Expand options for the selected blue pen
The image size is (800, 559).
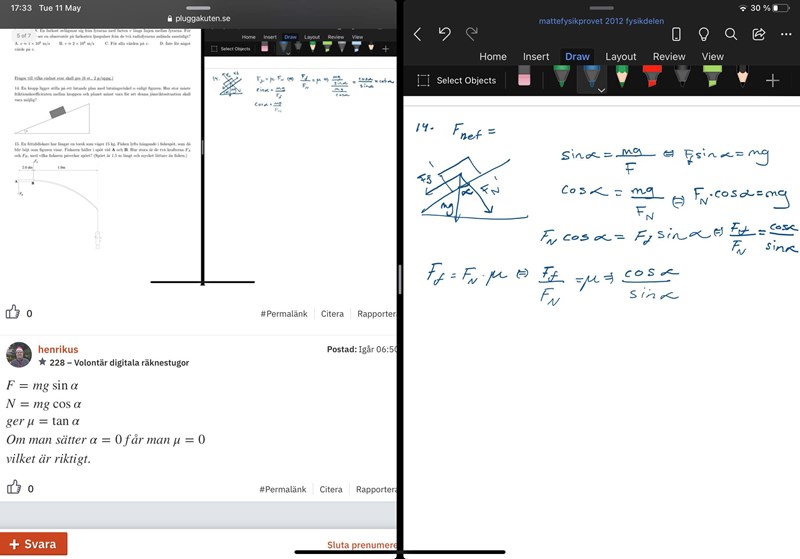[x=601, y=90]
